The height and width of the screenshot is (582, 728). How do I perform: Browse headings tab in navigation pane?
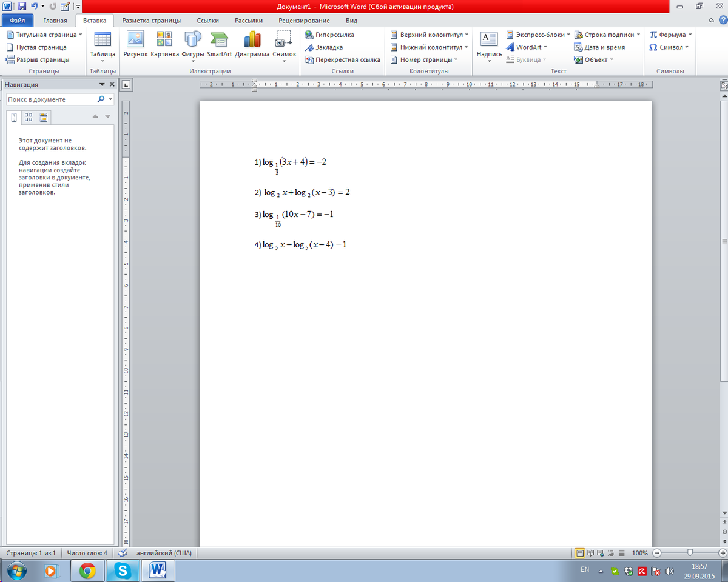(x=14, y=117)
